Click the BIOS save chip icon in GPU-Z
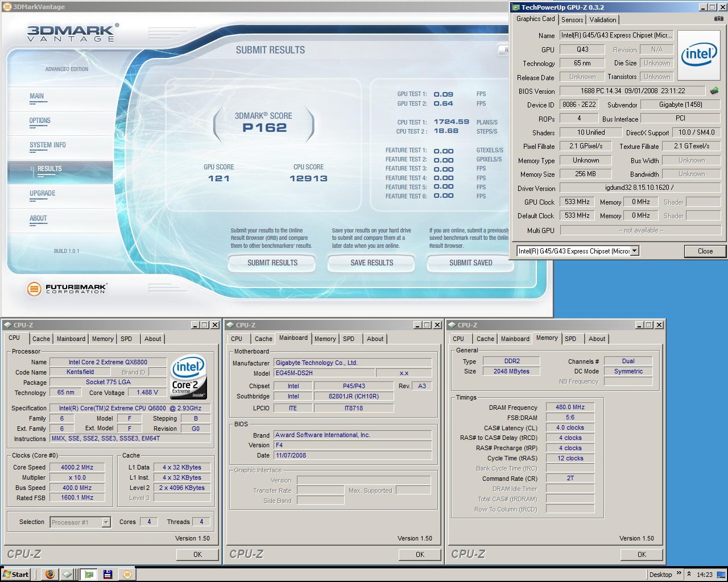This screenshot has width=728, height=582. (714, 91)
